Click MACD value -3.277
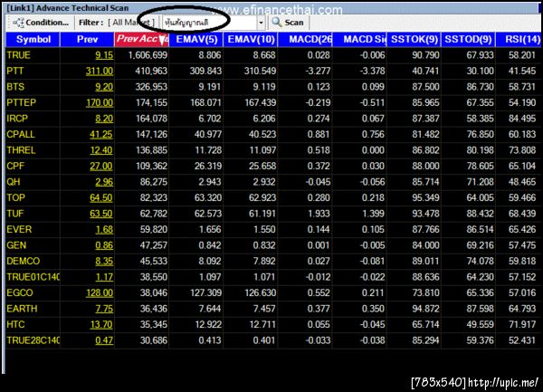This screenshot has width=543, height=392. pos(318,71)
